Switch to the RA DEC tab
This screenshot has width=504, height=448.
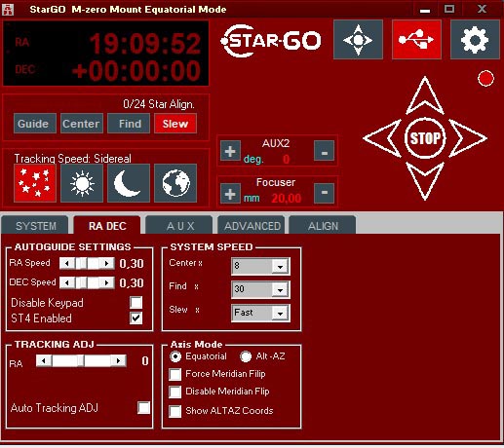107,225
